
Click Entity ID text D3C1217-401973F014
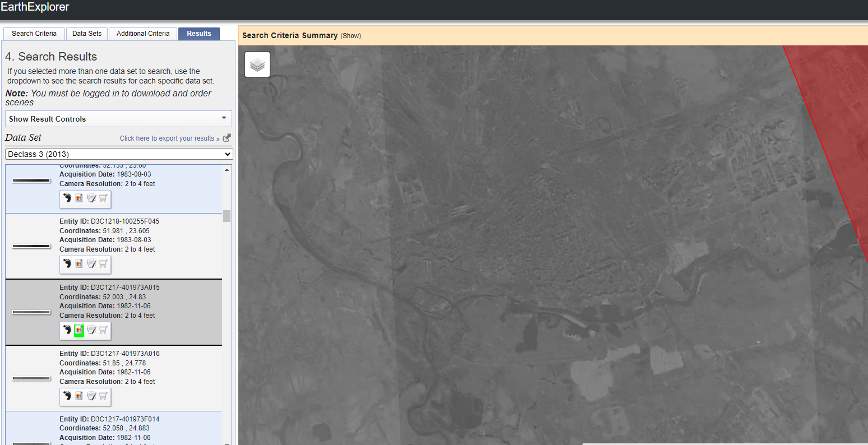[125, 419]
